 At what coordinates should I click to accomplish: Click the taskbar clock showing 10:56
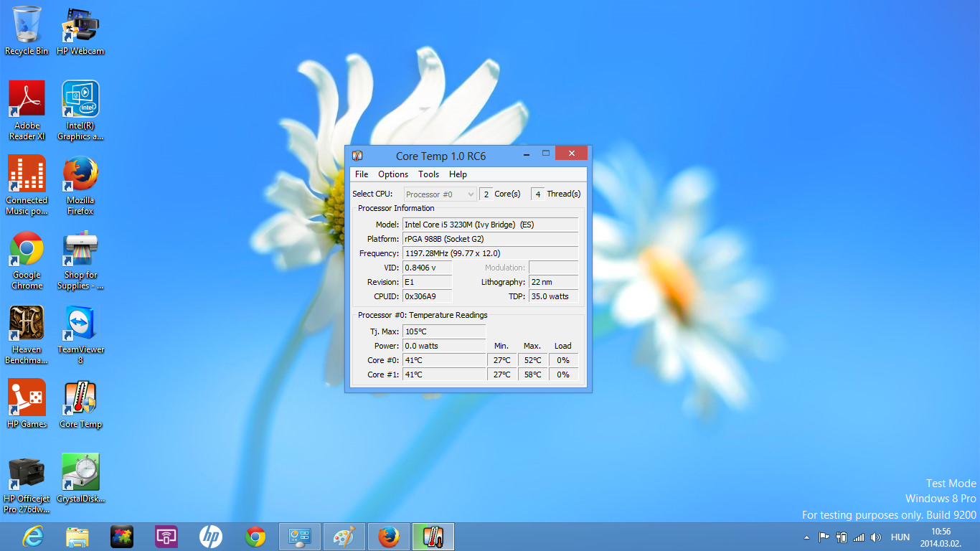[940, 537]
